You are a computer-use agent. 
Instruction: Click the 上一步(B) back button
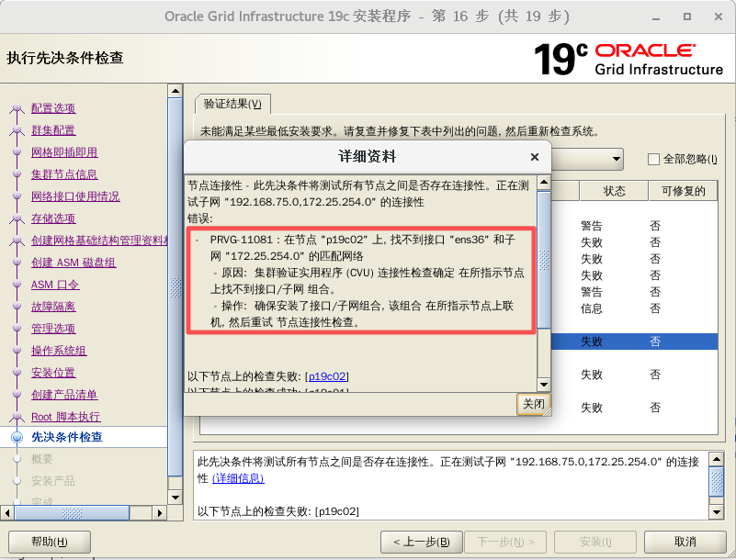click(422, 543)
